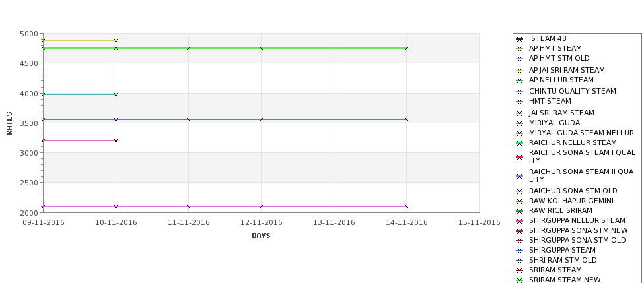Image resolution: width=644 pixels, height=283 pixels.
Task: Select the AP HMT STM OLD legend entry
Action: click(559, 58)
